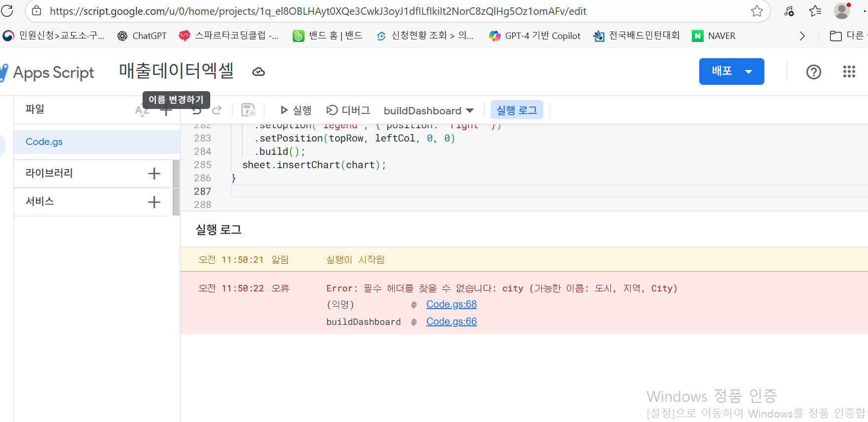This screenshot has width=868, height=422.
Task: Click the sheet.insertChart(chart) code line
Action: coord(314,165)
